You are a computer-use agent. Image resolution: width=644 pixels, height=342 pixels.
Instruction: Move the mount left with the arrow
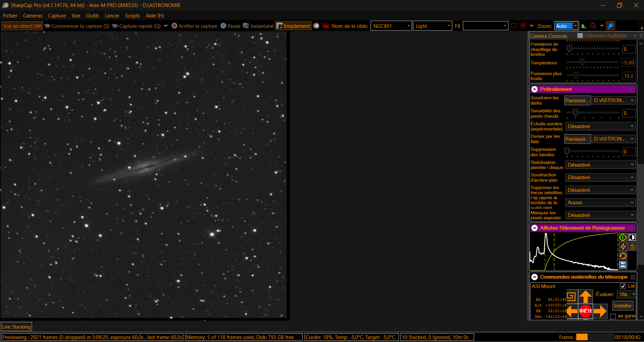point(572,311)
